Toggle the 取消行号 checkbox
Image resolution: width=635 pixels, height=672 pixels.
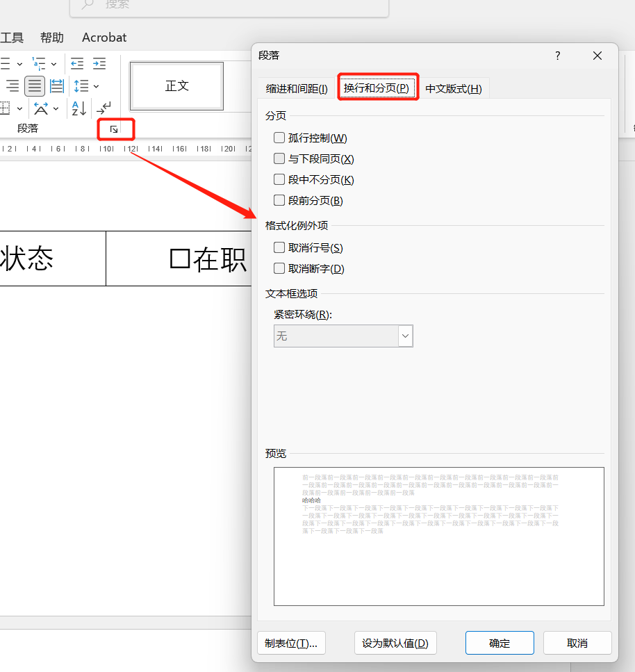(279, 247)
